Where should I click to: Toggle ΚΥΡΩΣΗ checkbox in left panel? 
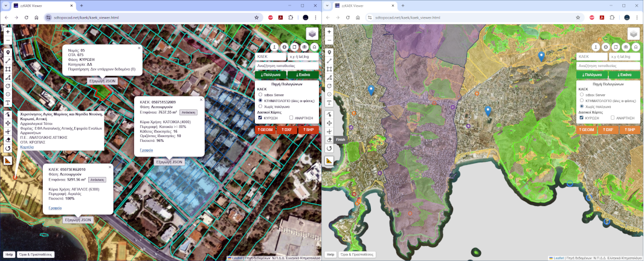[x=260, y=118]
